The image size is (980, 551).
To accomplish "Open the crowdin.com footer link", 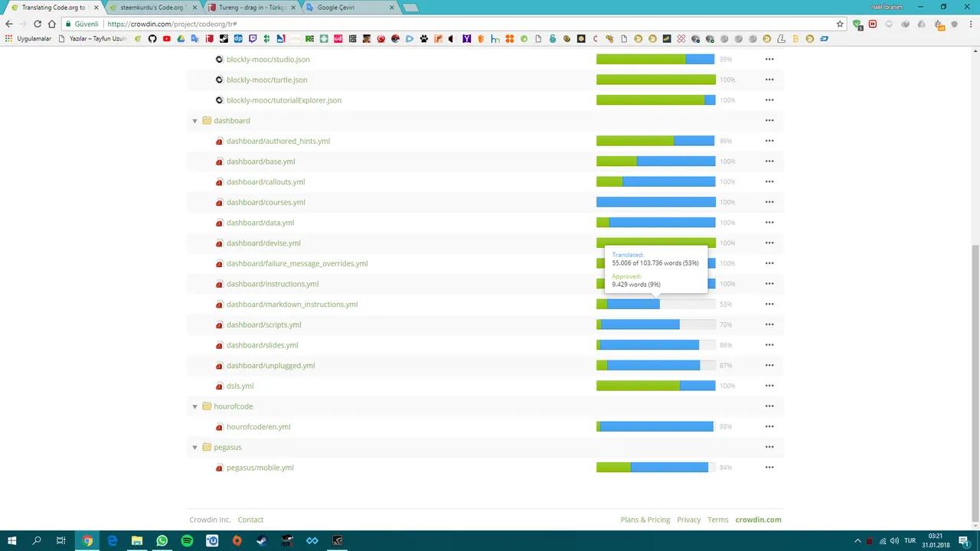I will click(x=759, y=520).
